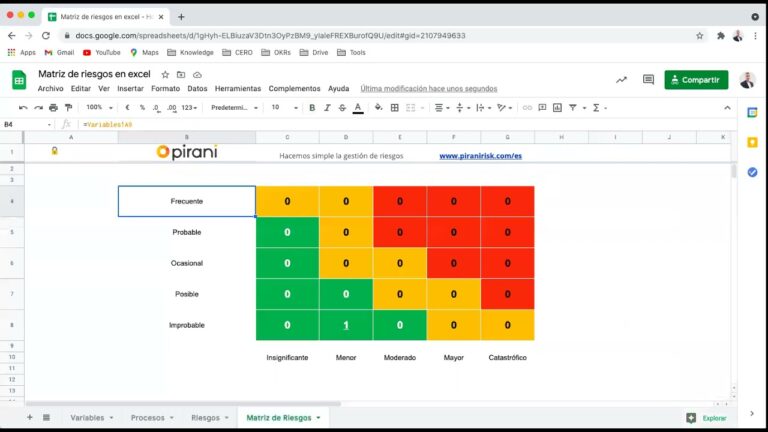Screen dimensions: 768x432
Task: Open the all sheets list icon
Action: 46,417
